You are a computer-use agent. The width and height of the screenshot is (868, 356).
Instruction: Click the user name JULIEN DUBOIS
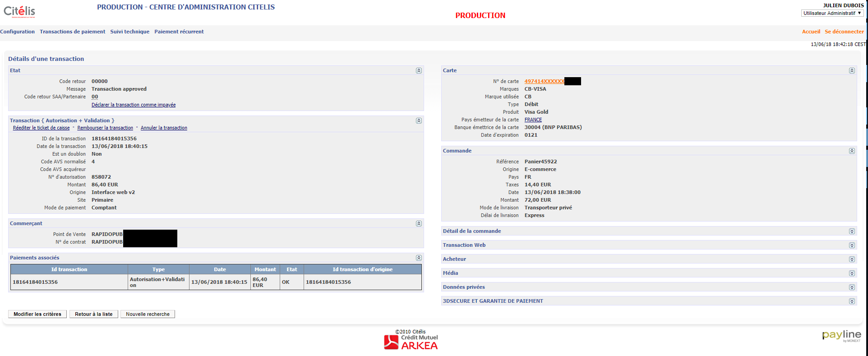point(844,5)
